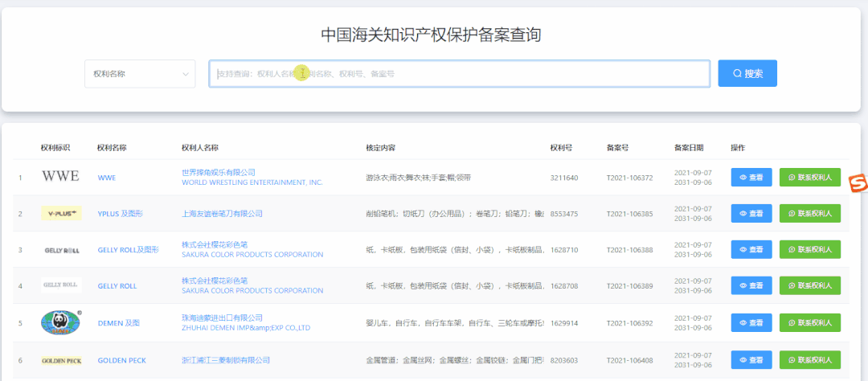868x381 pixels.
Task: Click 查看 view button for WWE row
Action: point(751,177)
